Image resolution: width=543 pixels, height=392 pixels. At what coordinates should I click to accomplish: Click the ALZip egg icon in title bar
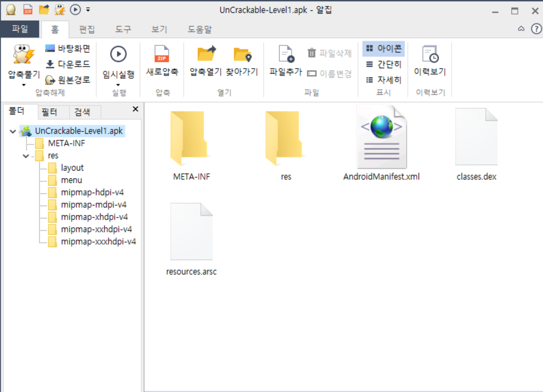point(11,10)
